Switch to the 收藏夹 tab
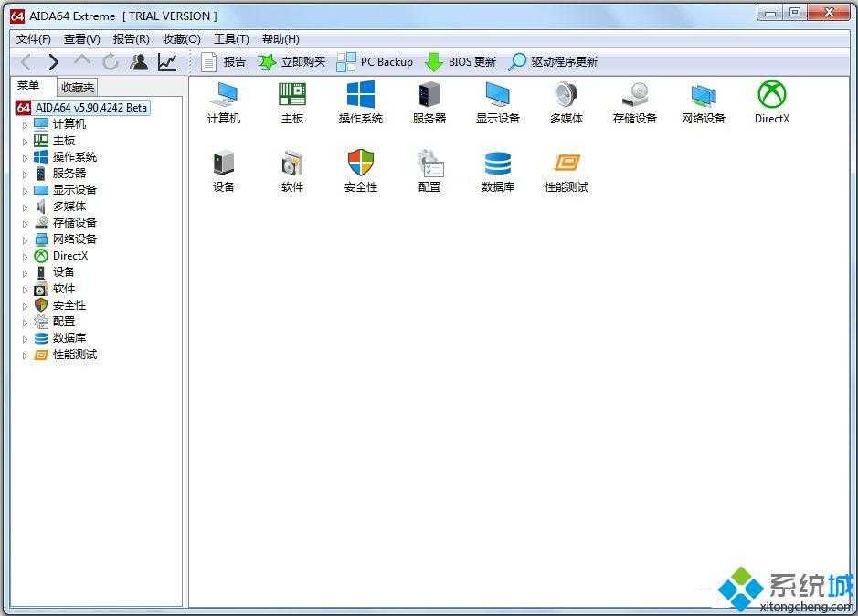The height and width of the screenshot is (616, 858). [77, 86]
